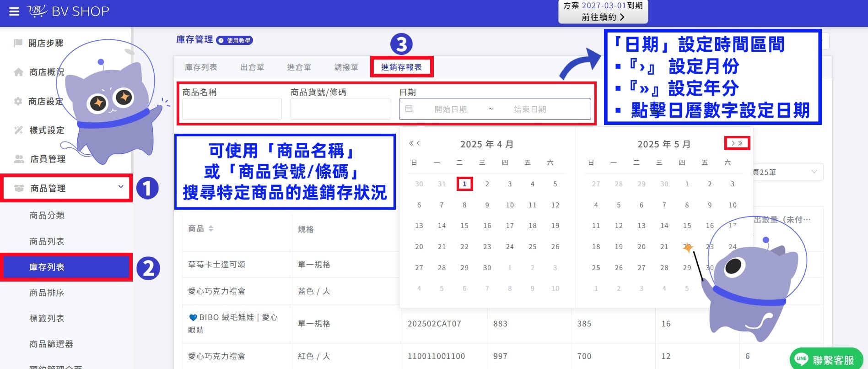Click the 结束日期 end date field
The image size is (868, 369).
click(530, 109)
